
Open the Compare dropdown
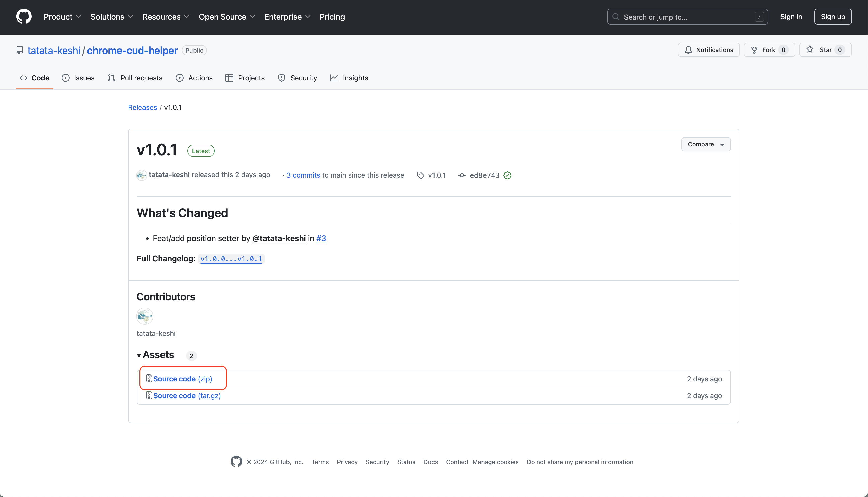pos(705,144)
